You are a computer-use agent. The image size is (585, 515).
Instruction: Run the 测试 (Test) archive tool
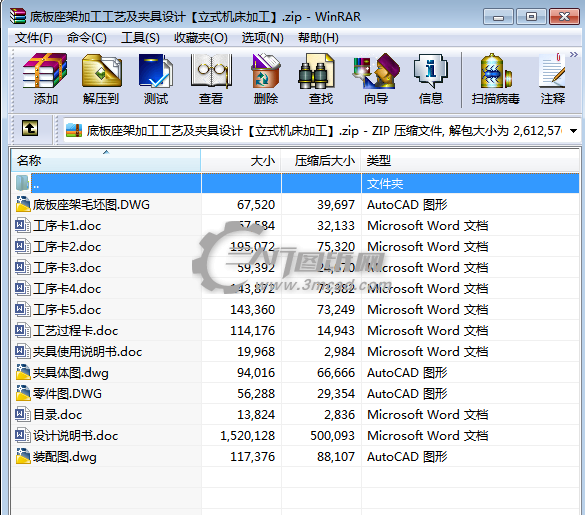pyautogui.click(x=156, y=79)
